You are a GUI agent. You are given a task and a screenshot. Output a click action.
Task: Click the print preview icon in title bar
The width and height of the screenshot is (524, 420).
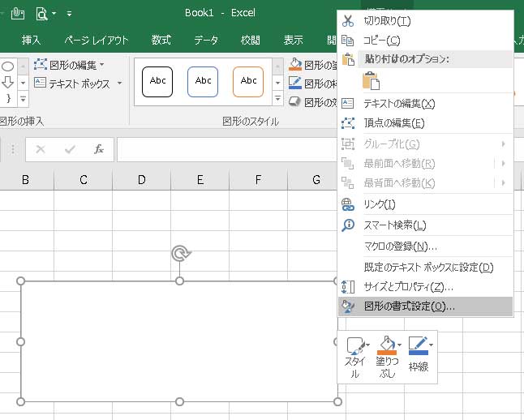tap(41, 13)
